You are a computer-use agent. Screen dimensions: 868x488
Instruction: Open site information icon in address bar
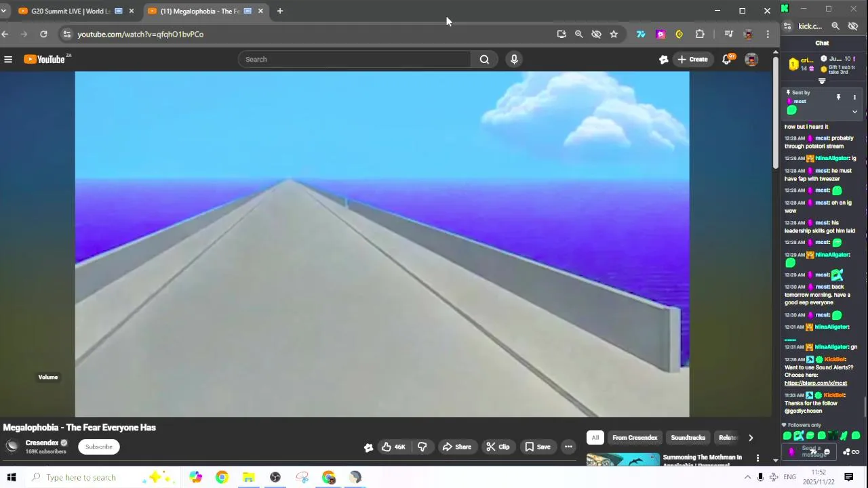(x=66, y=34)
